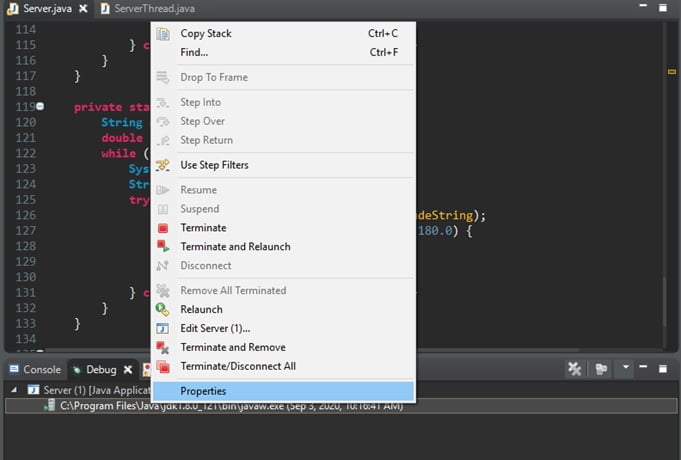Minimize the editor area
Screen dimensions: 681x460
pos(643,6)
